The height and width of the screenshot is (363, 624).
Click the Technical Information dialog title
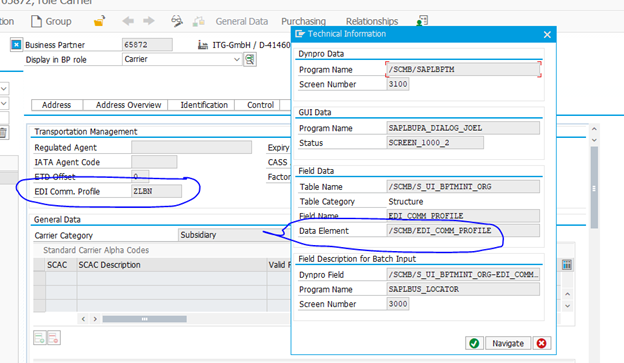347,34
